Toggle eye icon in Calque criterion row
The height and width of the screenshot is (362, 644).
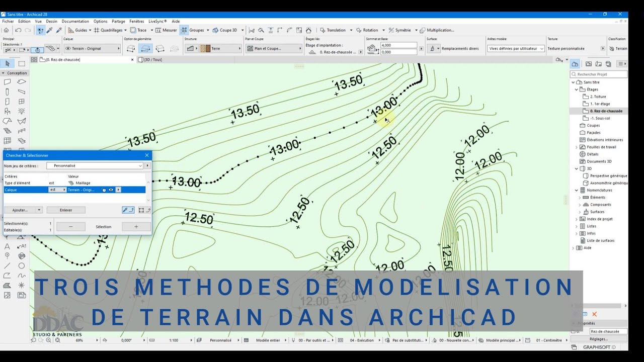[111, 190]
